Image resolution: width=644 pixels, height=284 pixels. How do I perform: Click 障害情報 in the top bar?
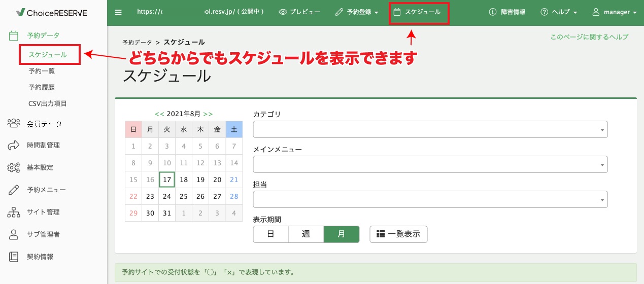507,12
